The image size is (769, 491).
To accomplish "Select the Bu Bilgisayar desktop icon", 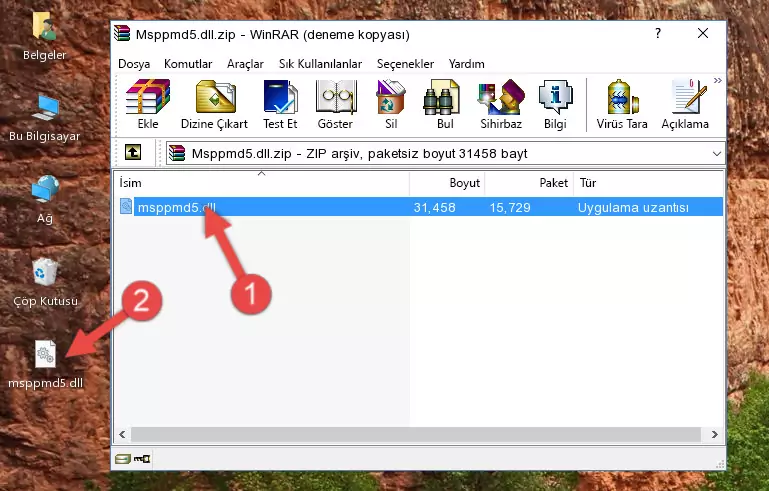I will tap(45, 118).
